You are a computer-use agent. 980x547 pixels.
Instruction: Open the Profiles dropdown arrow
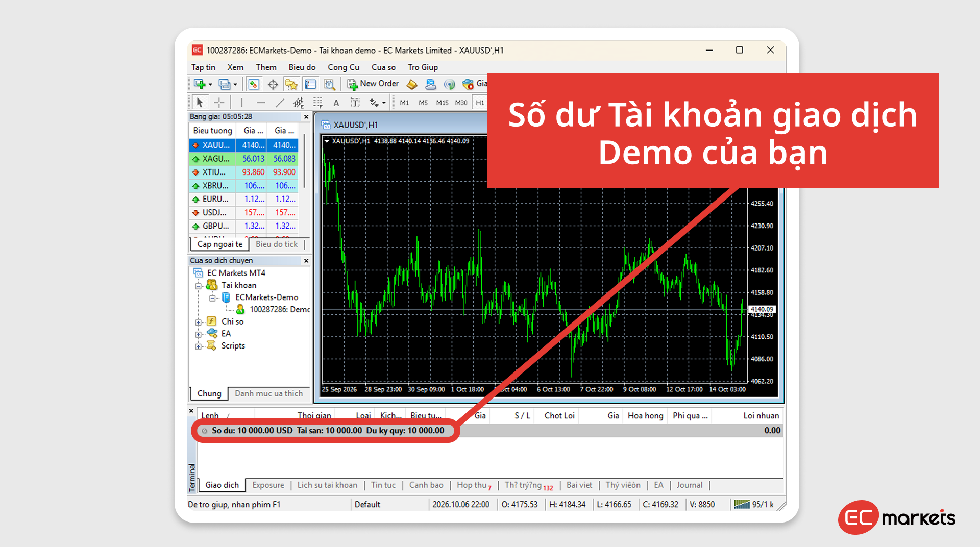tap(235, 85)
